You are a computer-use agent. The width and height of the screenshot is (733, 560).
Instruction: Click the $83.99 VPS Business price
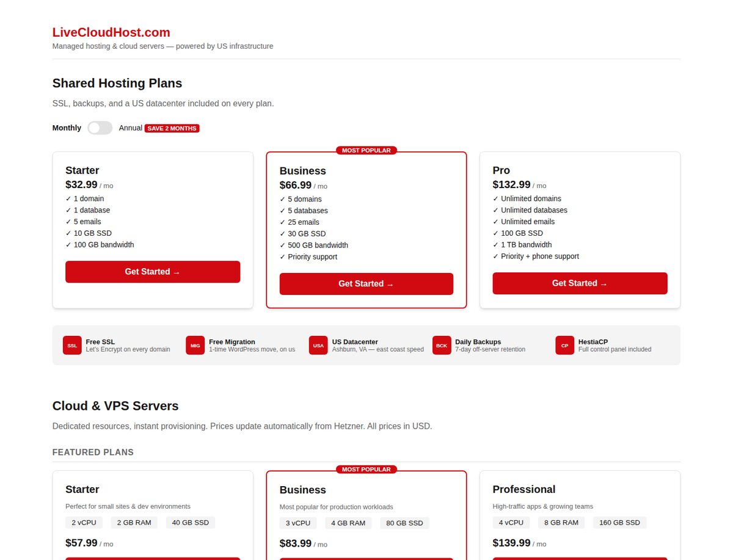[296, 544]
